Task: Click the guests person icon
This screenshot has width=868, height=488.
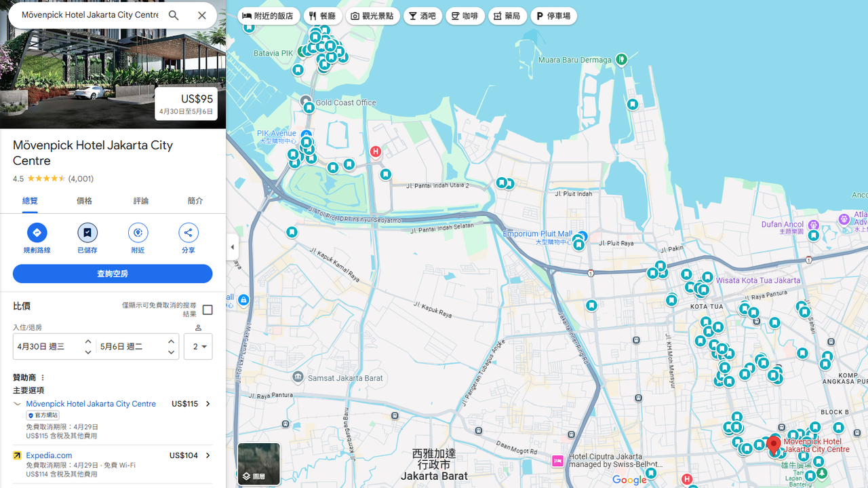Action: pyautogui.click(x=198, y=328)
